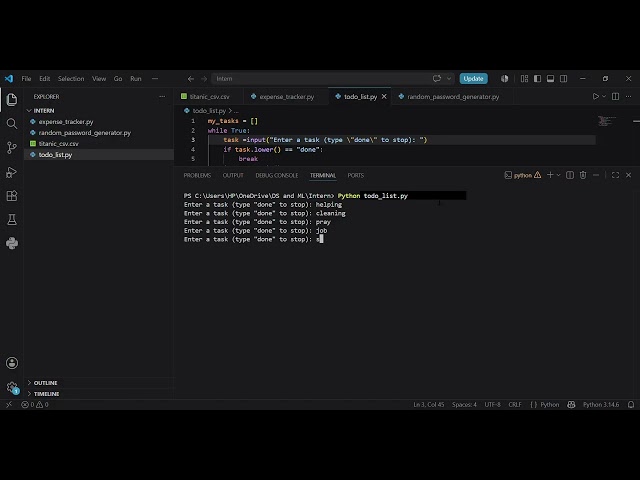Change the UTF-8 encoding
Image resolution: width=640 pixels, height=480 pixels.
(492, 404)
